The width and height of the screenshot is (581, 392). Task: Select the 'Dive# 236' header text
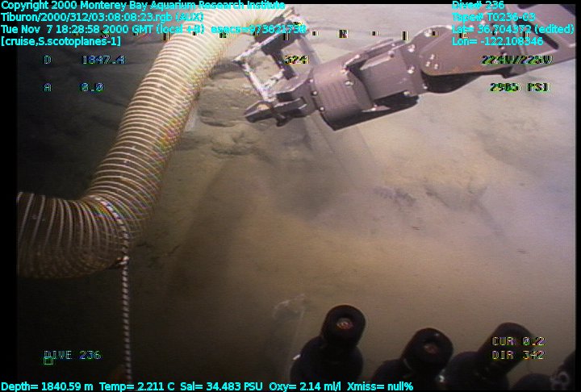click(478, 5)
